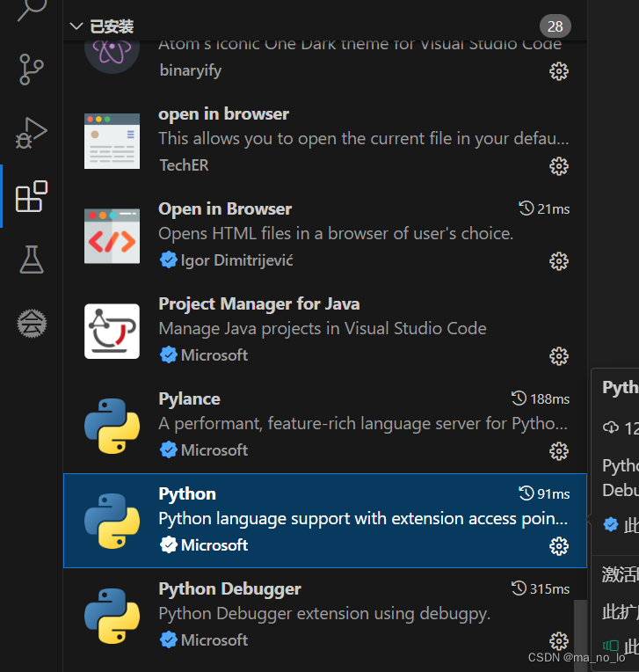Click Microsoft publisher under Python
Image resolution: width=639 pixels, height=672 pixels.
coord(214,545)
